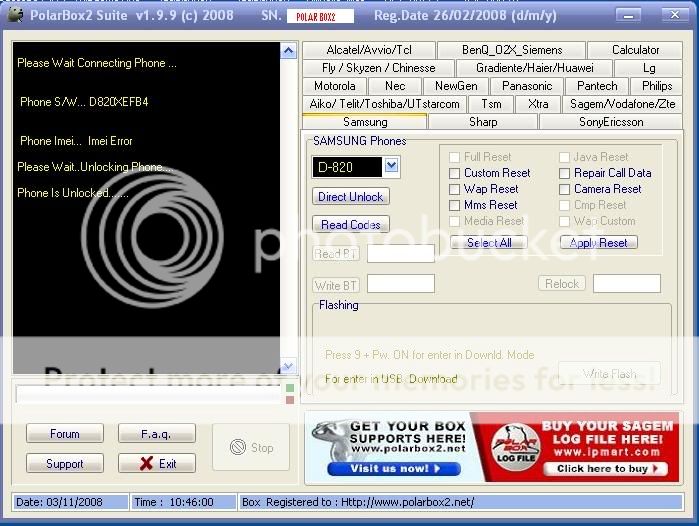Open the Sharp tab
This screenshot has height=526, width=699.
[483, 122]
